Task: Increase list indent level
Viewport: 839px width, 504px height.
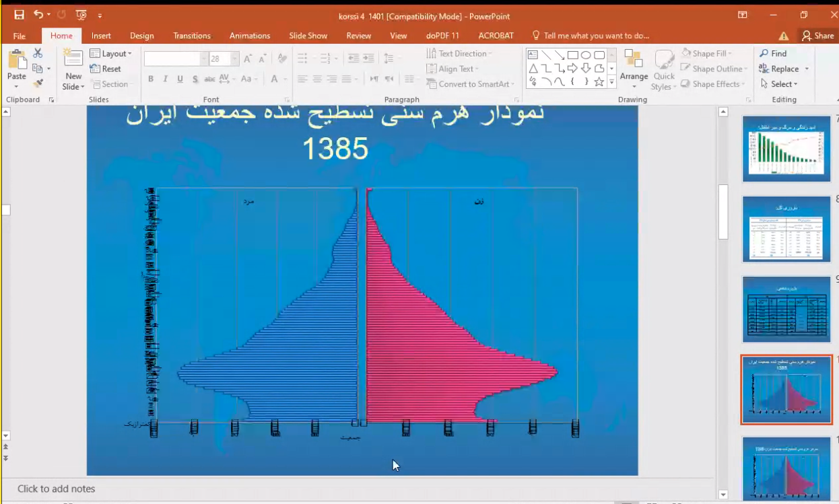Action: (x=369, y=59)
